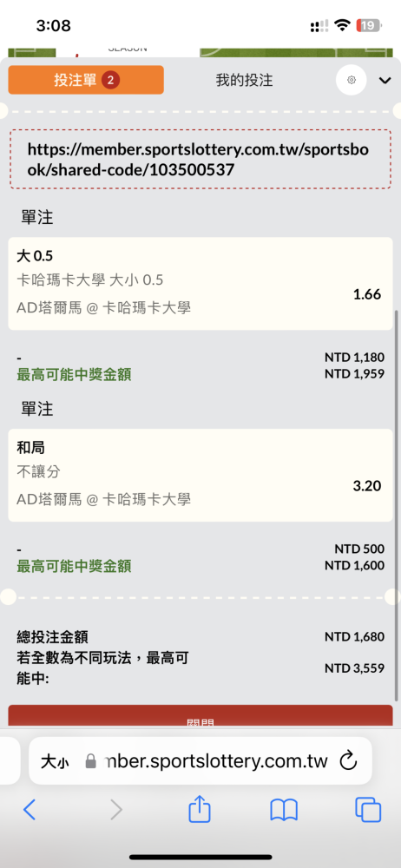This screenshot has height=868, width=401.
Task: Tap the NTD 1,180 stake amount field
Action: 354,357
